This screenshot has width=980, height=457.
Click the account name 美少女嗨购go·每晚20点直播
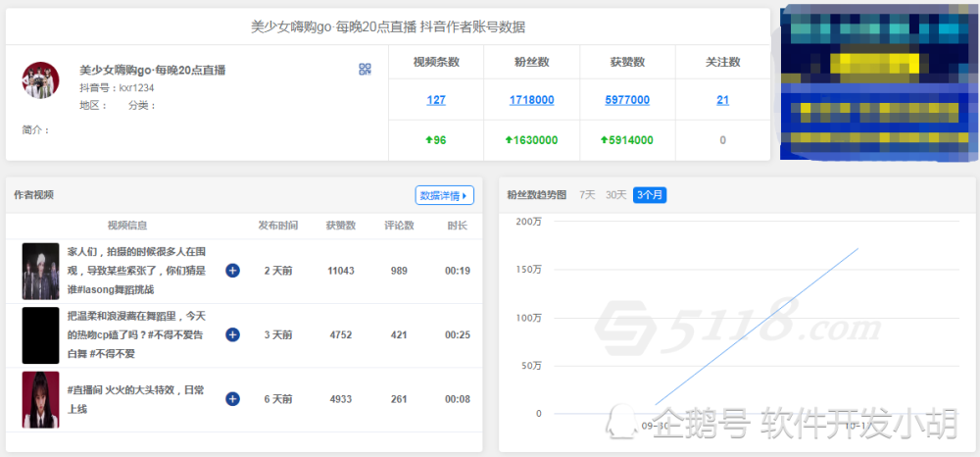(153, 71)
